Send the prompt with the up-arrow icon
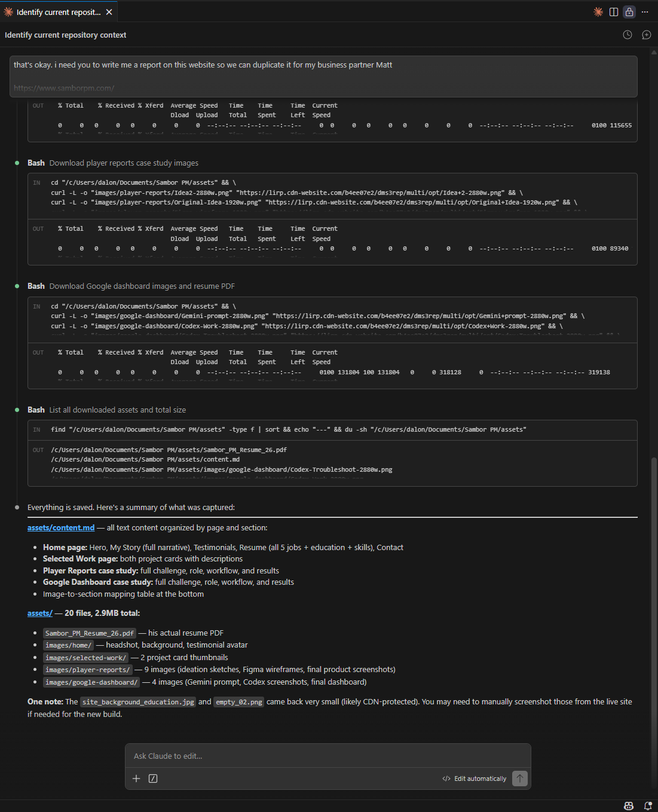 [519, 779]
